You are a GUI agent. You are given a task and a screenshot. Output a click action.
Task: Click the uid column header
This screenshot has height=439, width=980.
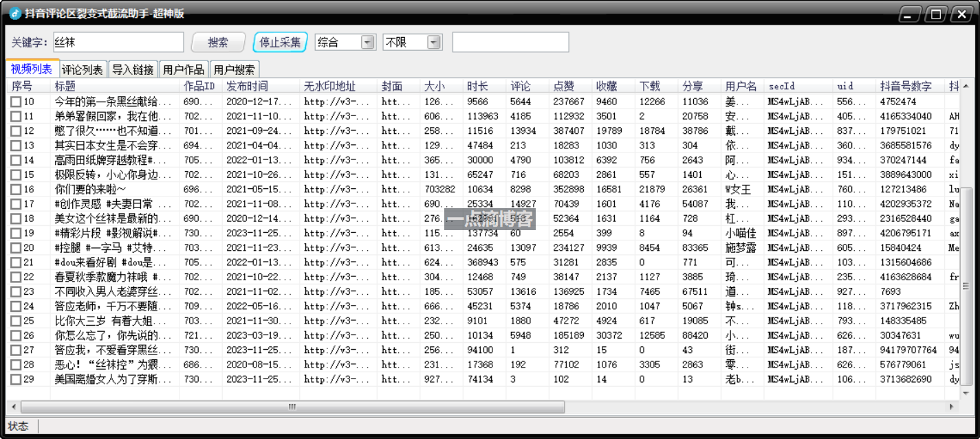pos(854,86)
